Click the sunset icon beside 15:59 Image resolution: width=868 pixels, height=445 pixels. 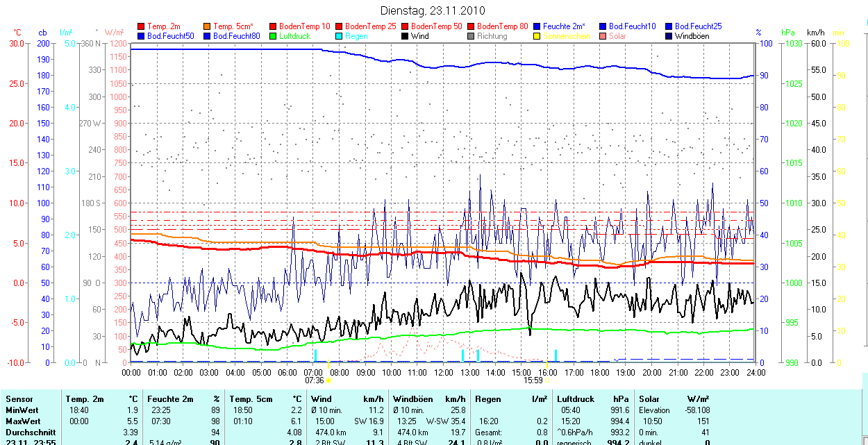pos(547,380)
